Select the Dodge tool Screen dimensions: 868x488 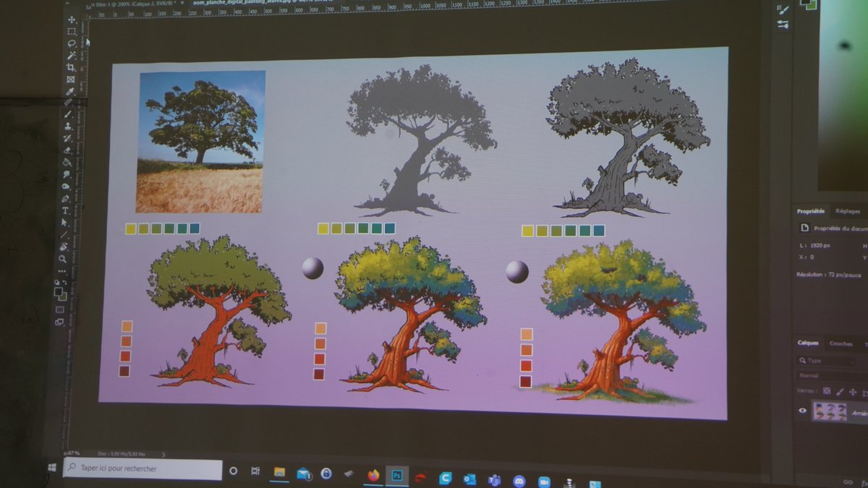[x=66, y=186]
